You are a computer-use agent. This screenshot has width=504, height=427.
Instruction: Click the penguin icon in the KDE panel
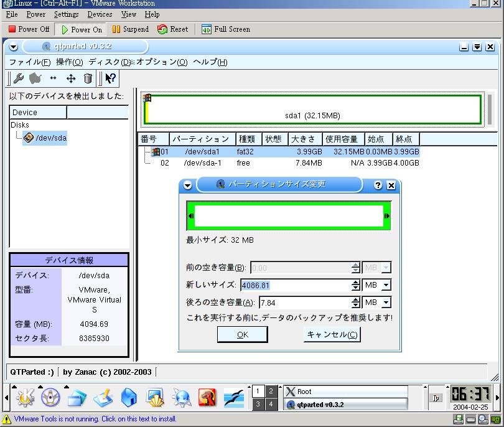50,397
